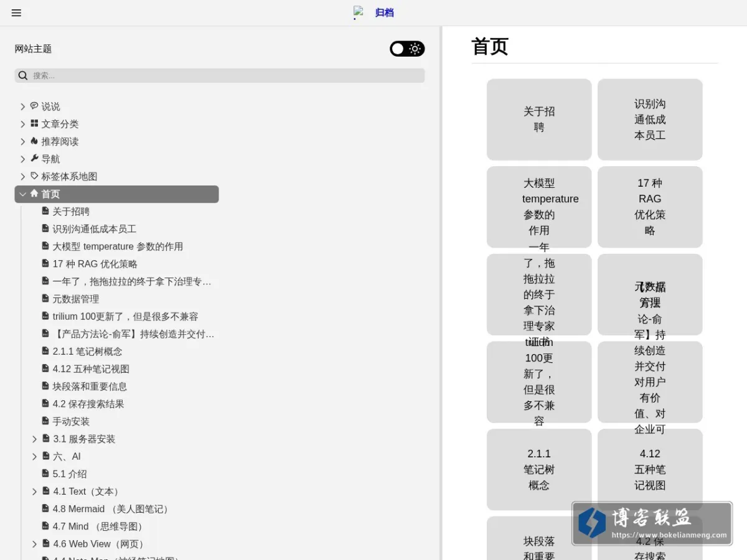Screen dimensions: 747x560
Task: Open the 识别沟通低成本员工 card
Action: tap(650, 119)
